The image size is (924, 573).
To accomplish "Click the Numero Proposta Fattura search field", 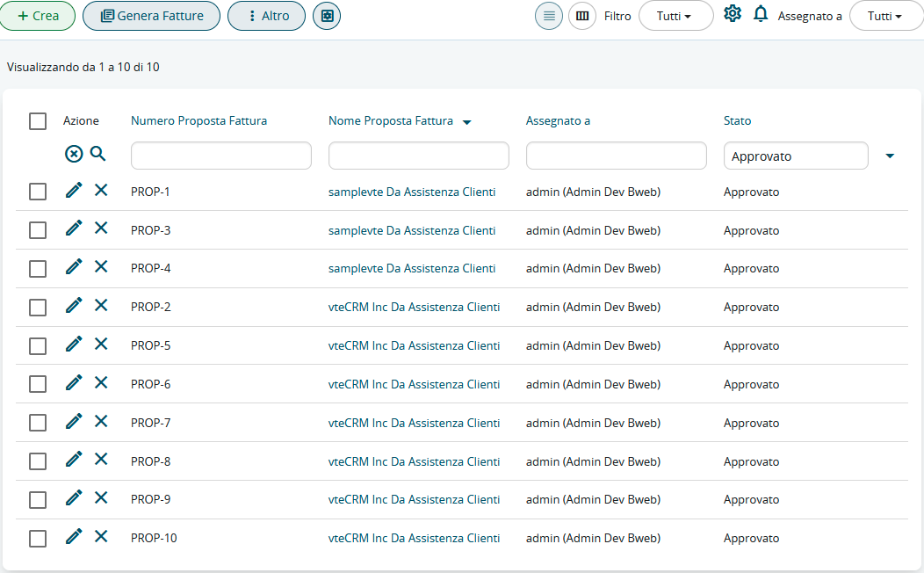I will [221, 156].
